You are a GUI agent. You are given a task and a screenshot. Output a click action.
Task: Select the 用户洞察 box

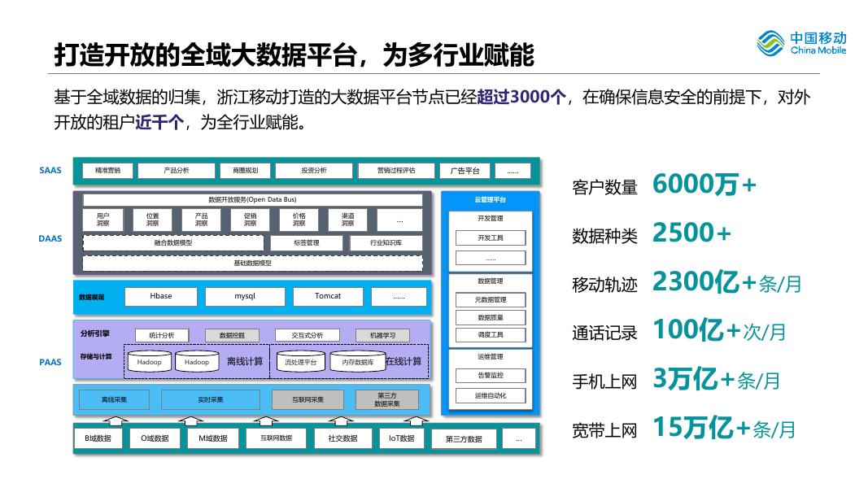coord(103,220)
